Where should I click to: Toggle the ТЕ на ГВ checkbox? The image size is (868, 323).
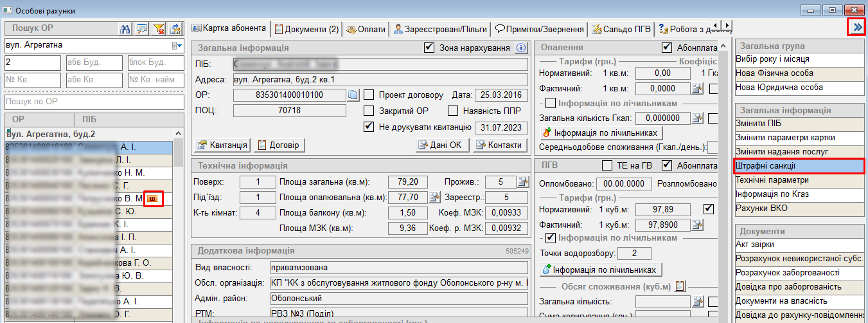pyautogui.click(x=605, y=165)
